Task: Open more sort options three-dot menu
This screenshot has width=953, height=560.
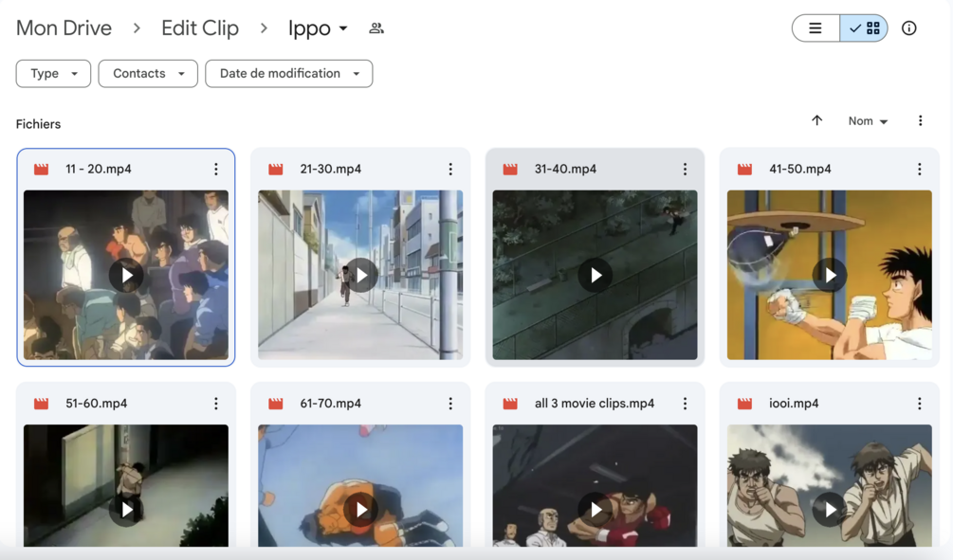Action: (920, 121)
